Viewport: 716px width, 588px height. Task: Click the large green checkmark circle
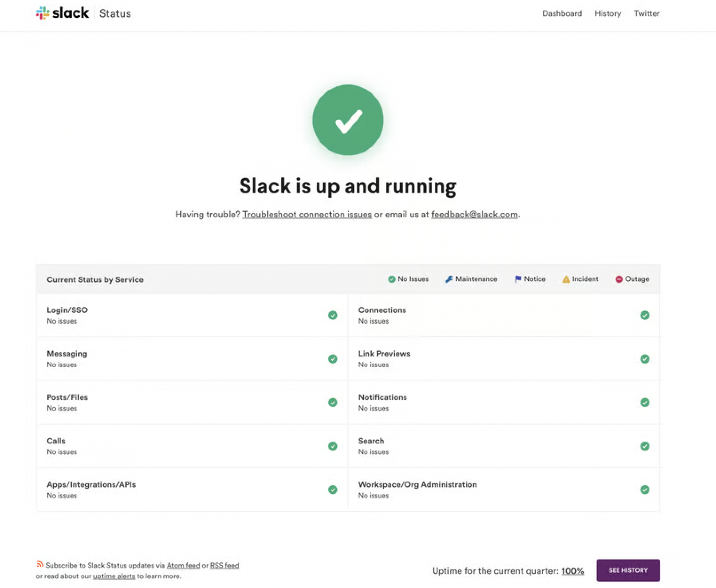(x=348, y=120)
